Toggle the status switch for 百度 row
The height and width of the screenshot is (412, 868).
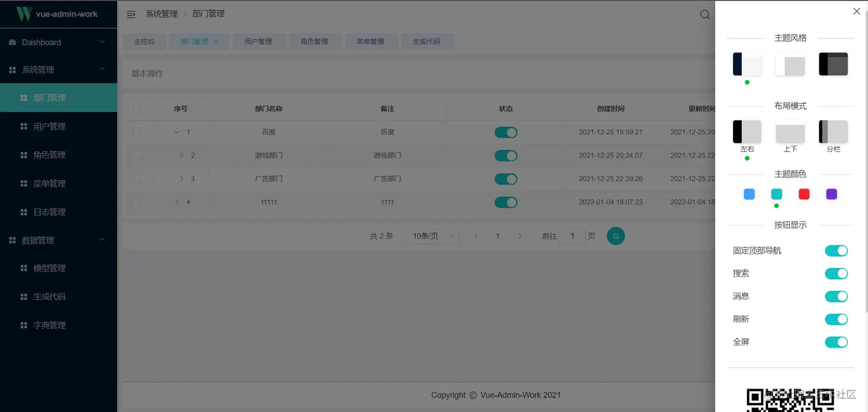tap(506, 133)
